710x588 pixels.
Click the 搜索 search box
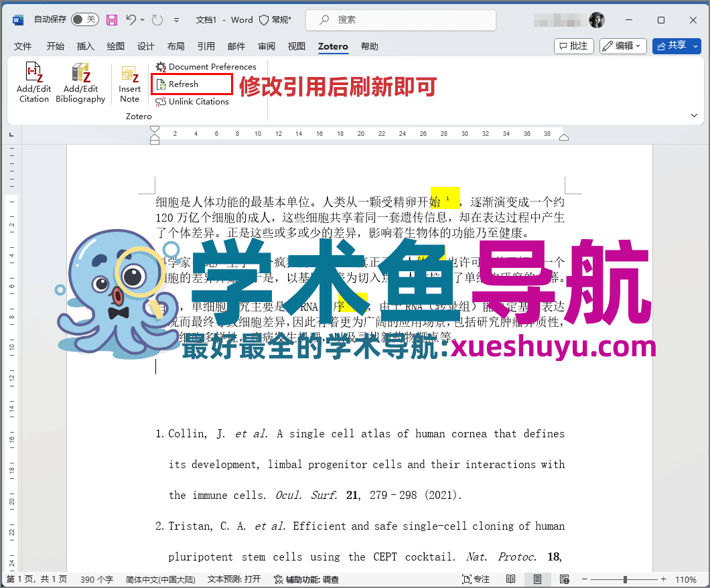click(x=401, y=19)
